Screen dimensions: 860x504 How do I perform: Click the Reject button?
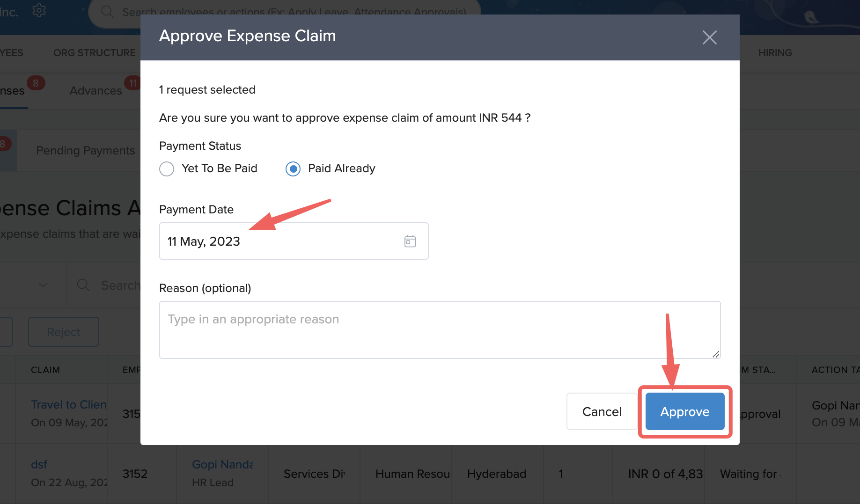coord(64,332)
